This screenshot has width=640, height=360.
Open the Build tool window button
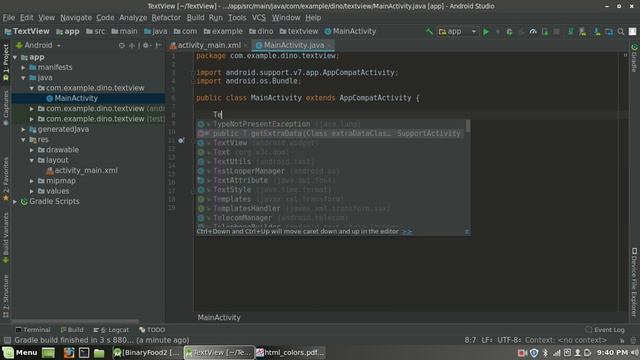(x=72, y=330)
